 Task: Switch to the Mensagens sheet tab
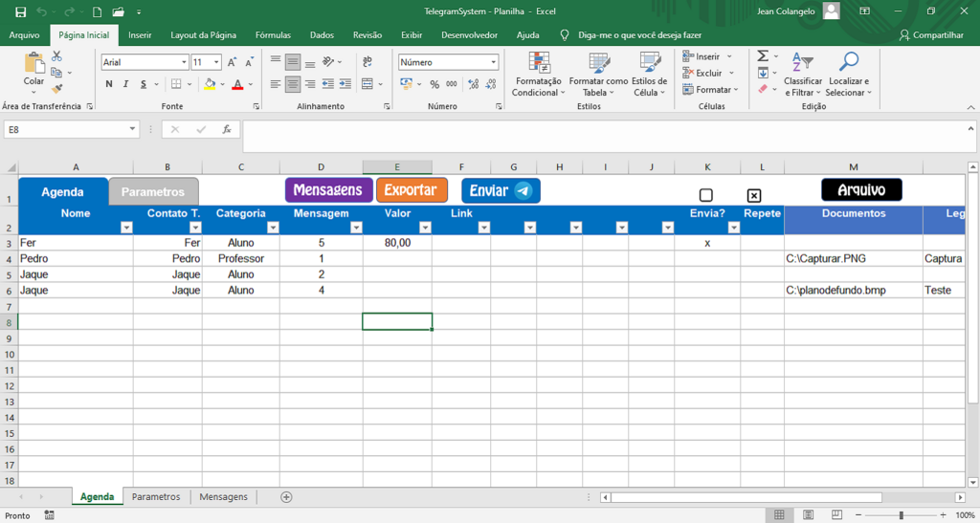point(223,497)
